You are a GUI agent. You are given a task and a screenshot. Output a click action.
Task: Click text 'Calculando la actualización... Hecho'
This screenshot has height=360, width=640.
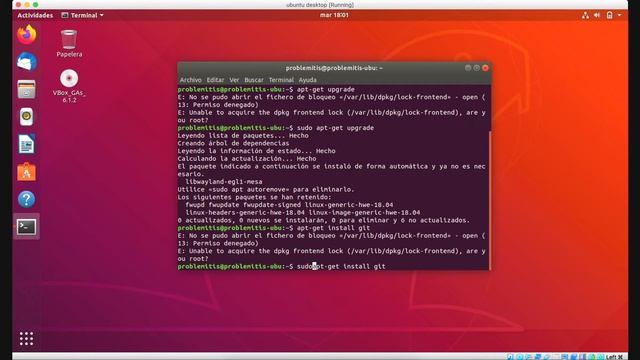[247, 158]
